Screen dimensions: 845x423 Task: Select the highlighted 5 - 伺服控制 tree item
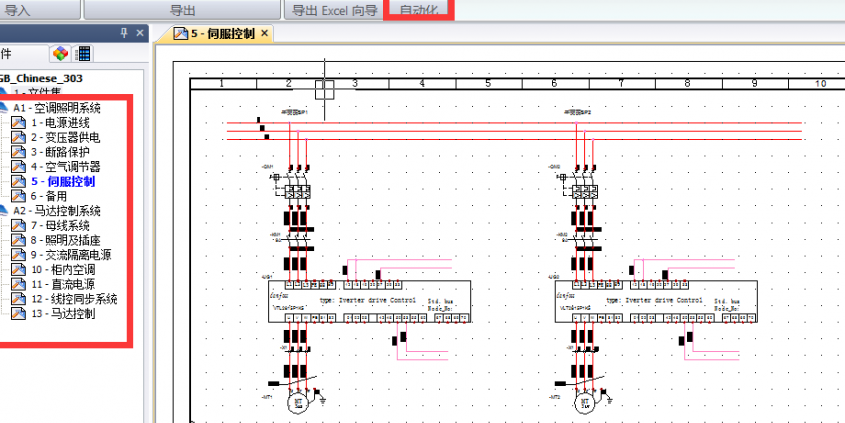(x=63, y=182)
